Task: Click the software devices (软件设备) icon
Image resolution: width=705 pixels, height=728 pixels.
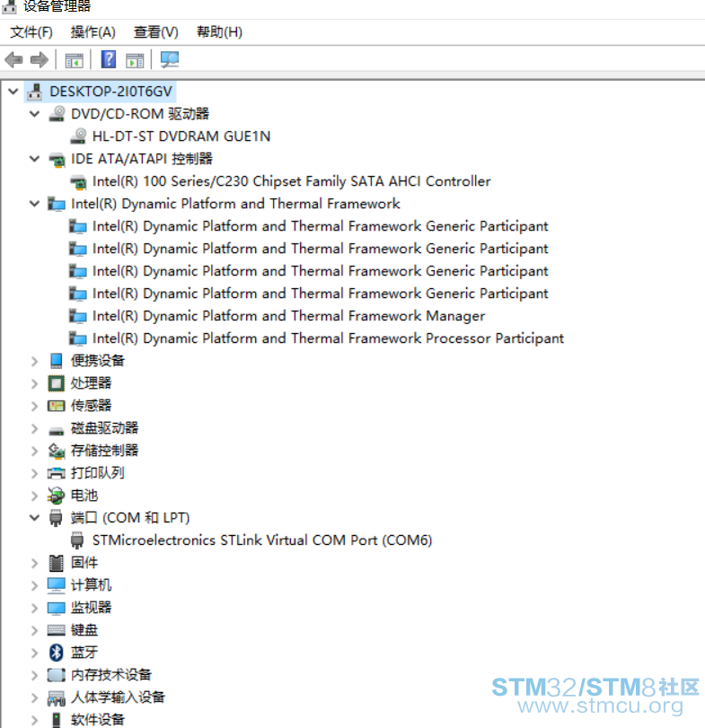Action: tap(57, 720)
